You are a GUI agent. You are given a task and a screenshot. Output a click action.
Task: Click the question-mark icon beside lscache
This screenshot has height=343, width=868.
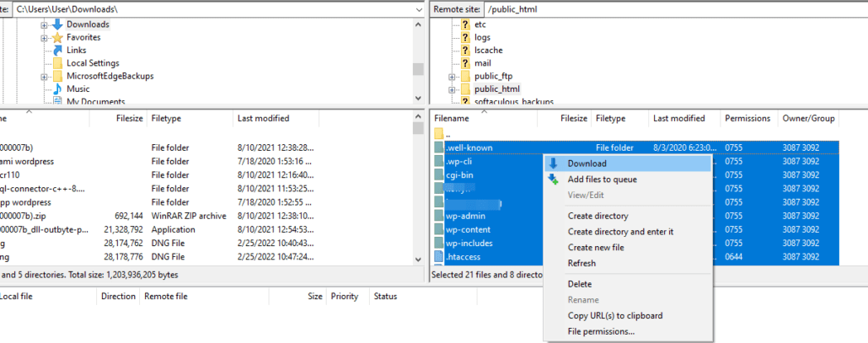tap(465, 51)
